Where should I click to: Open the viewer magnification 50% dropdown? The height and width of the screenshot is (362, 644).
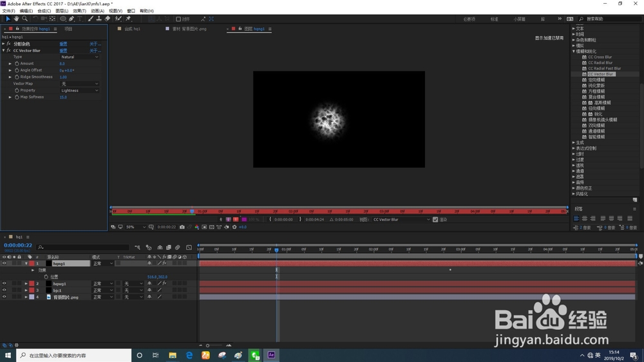click(135, 227)
